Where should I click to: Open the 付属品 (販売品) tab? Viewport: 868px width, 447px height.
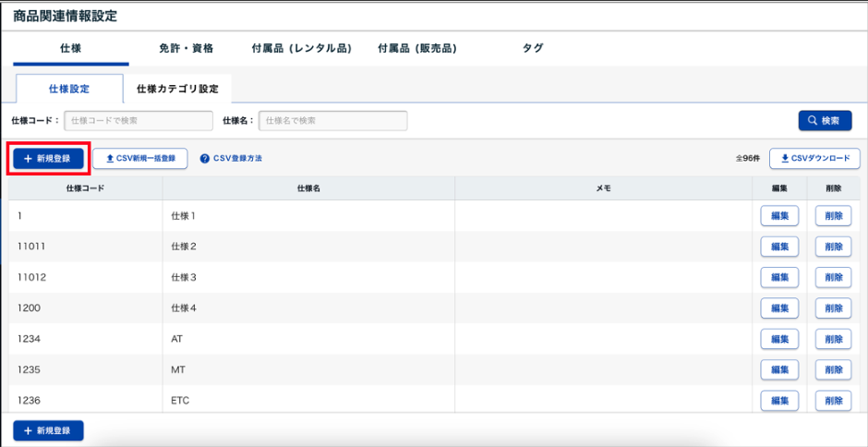417,48
